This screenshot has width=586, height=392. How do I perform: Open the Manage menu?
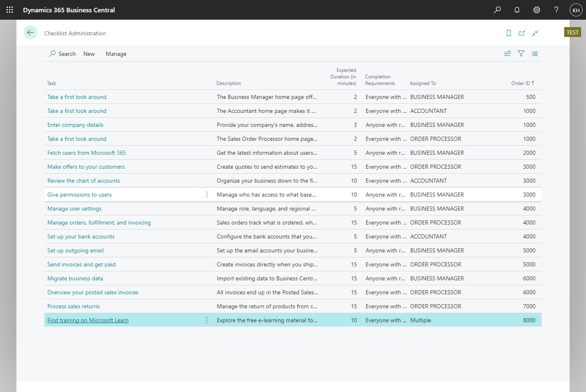tap(116, 54)
